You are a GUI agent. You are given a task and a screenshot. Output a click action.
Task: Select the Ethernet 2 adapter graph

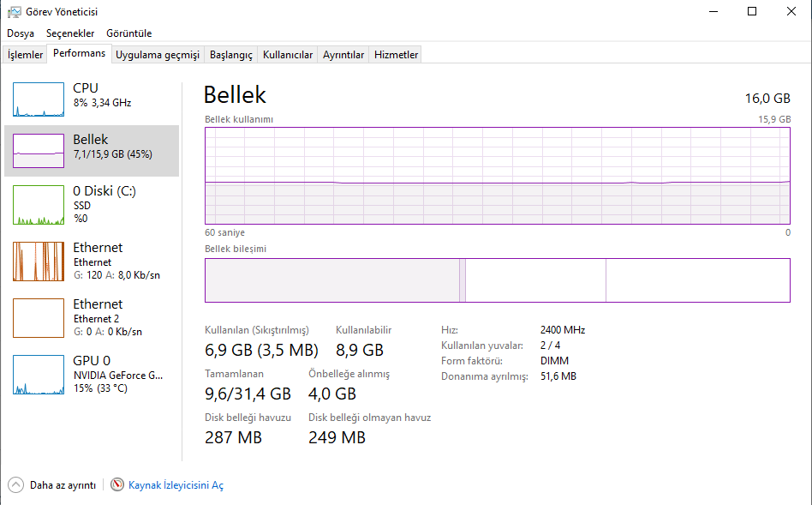point(39,318)
